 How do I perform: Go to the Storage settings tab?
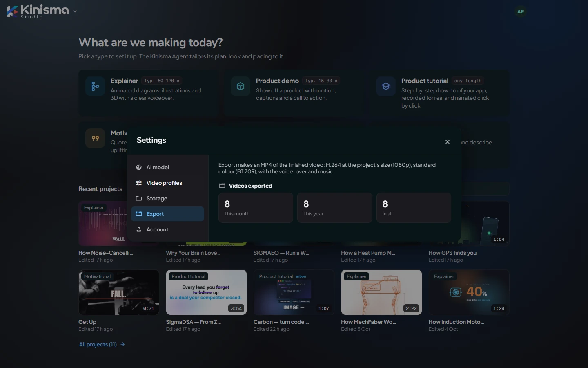167,198
